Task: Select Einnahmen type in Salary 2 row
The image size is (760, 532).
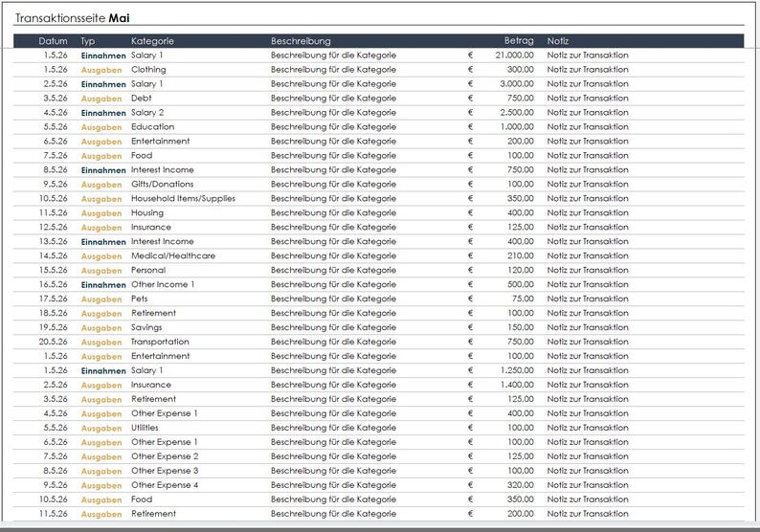Action: coord(103,113)
